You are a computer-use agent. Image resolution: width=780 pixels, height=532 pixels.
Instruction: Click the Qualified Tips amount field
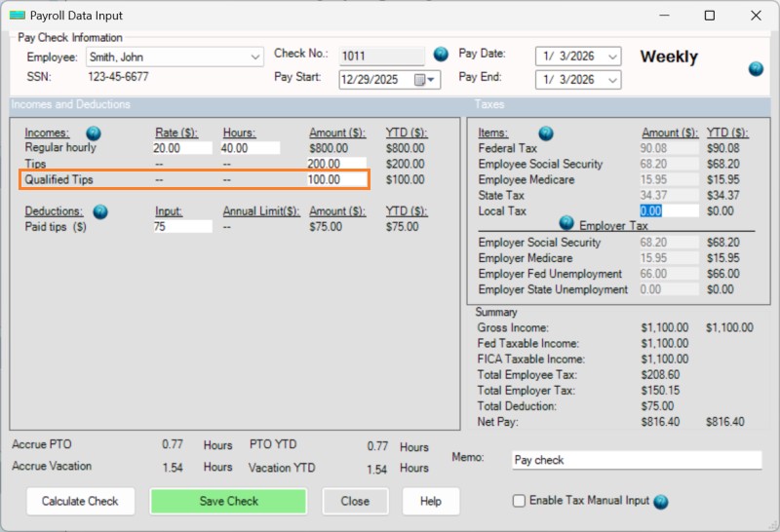point(336,179)
